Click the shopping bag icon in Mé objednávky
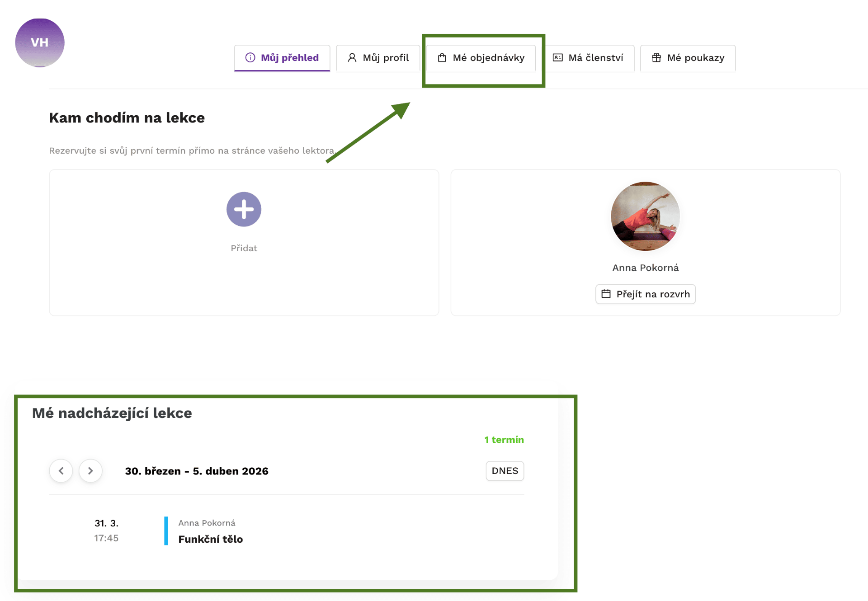The image size is (868, 601). click(442, 58)
